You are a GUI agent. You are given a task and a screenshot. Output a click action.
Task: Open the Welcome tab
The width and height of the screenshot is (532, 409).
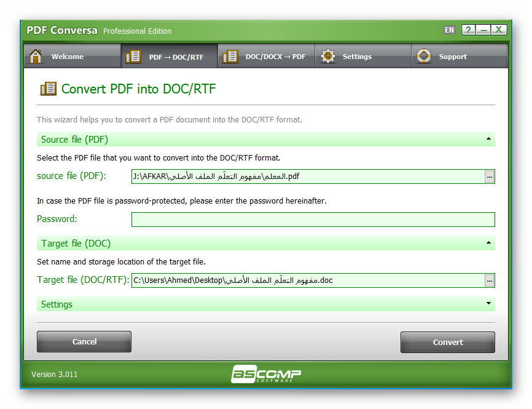coord(72,56)
